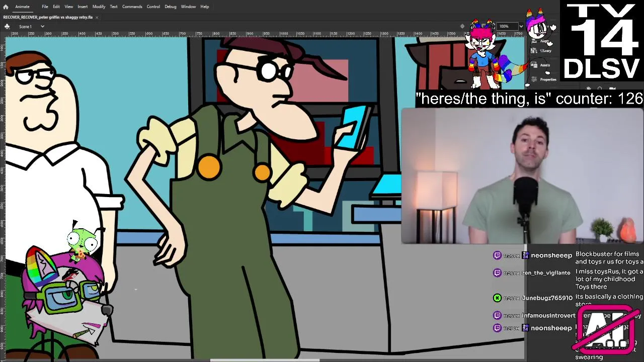
Task: Click the Center Stage crosshair icon
Action: tap(462, 26)
